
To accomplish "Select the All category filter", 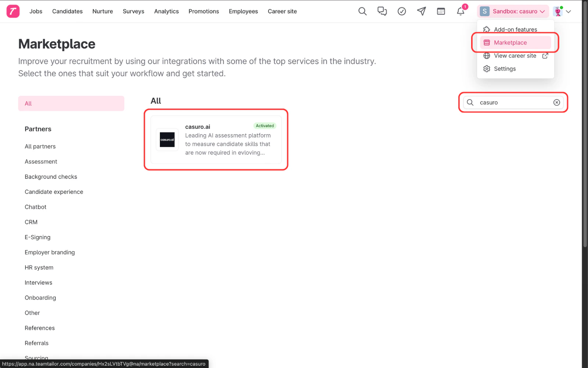I will (71, 103).
